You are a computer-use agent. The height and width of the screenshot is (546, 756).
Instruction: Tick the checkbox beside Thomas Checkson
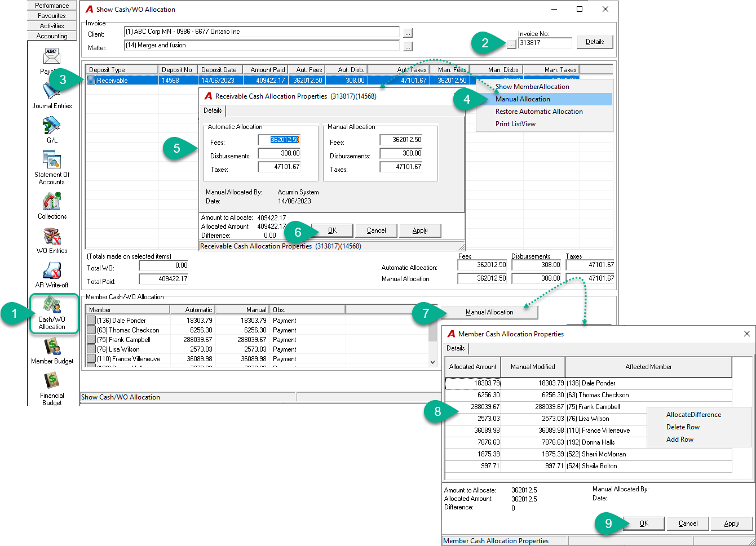click(x=91, y=330)
